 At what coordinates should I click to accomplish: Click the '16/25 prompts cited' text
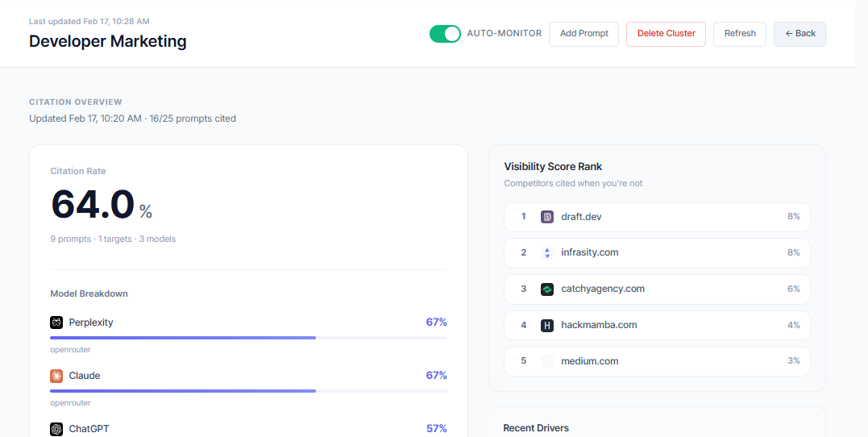[x=193, y=119]
